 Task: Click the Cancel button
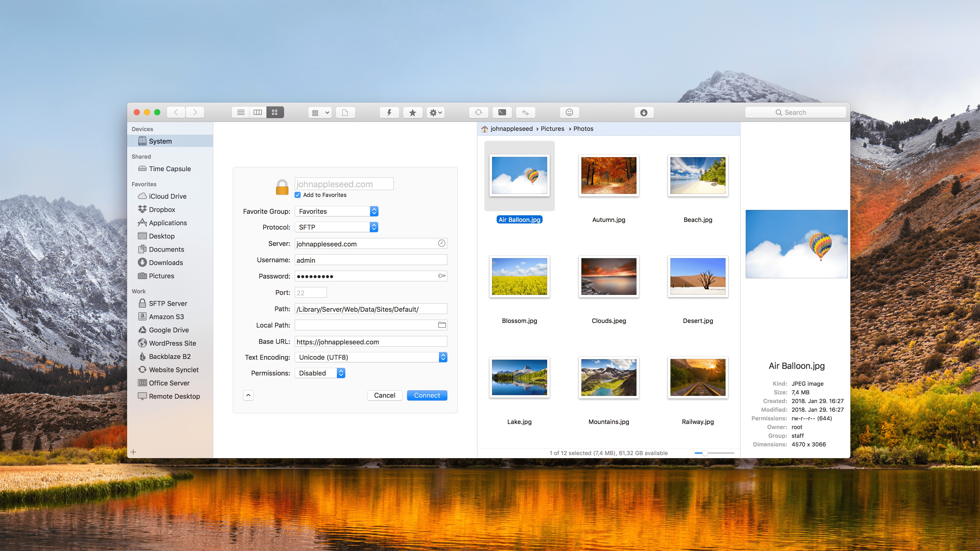point(384,395)
